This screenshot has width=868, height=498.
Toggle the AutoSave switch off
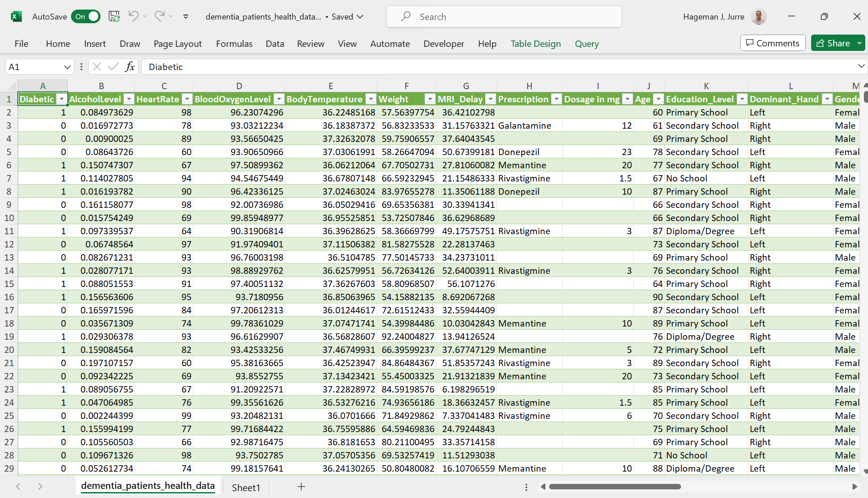(86, 17)
